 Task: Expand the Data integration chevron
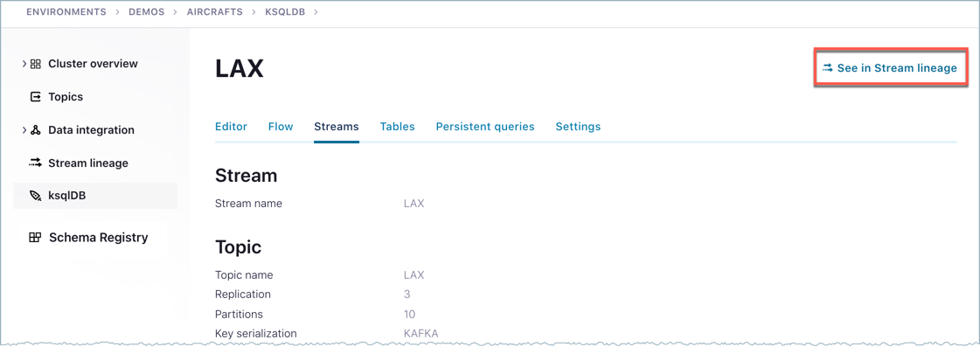point(24,130)
